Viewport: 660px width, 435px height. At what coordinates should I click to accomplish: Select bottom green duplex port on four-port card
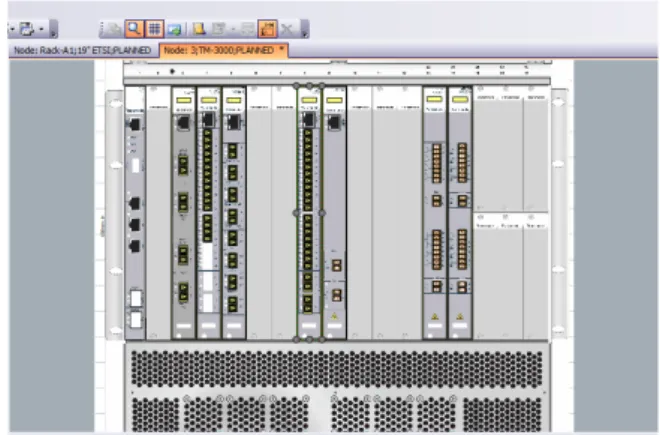coord(183,292)
